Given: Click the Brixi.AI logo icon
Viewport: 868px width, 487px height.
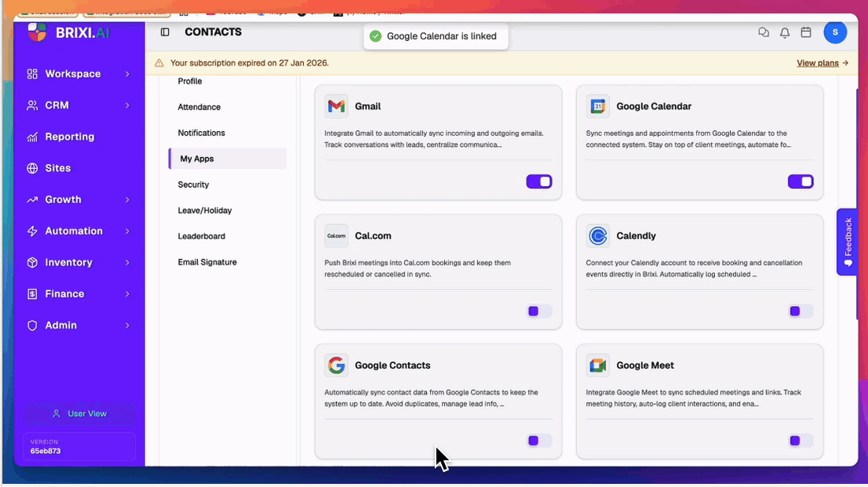Looking at the screenshot, I should (x=37, y=32).
